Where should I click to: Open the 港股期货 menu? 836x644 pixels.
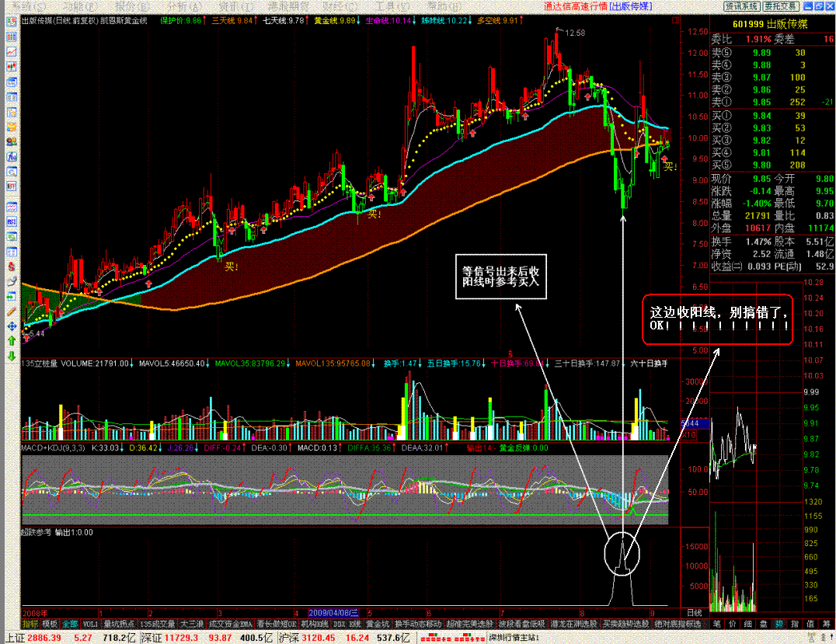tap(288, 6)
